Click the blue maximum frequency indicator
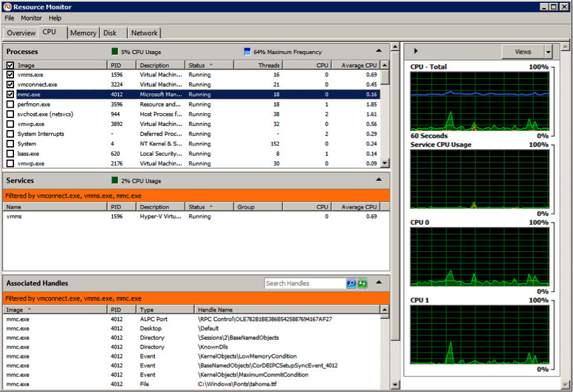This screenshot has width=573, height=392. coord(247,52)
